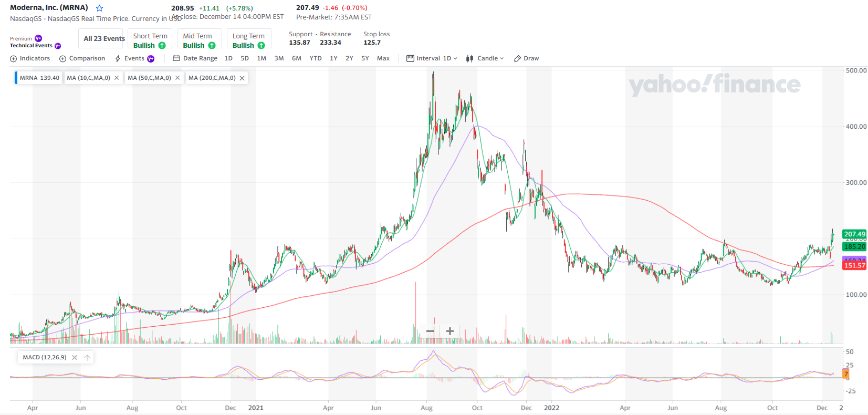Move the MACD panel up arrow

pyautogui.click(x=87, y=357)
